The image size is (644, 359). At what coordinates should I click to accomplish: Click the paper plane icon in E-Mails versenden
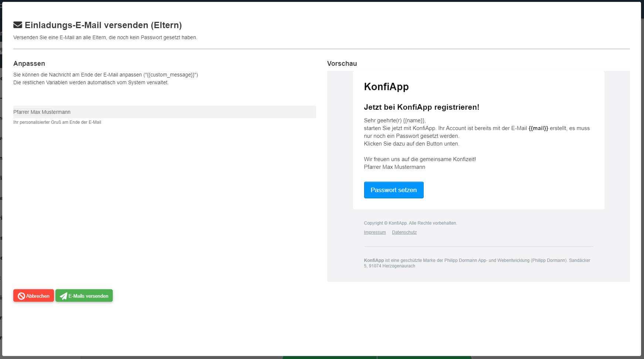click(x=64, y=296)
